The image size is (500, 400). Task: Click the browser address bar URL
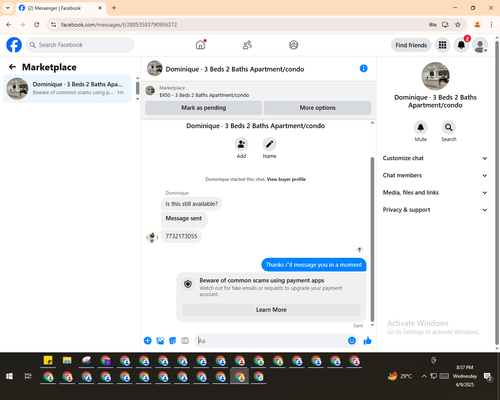119,25
